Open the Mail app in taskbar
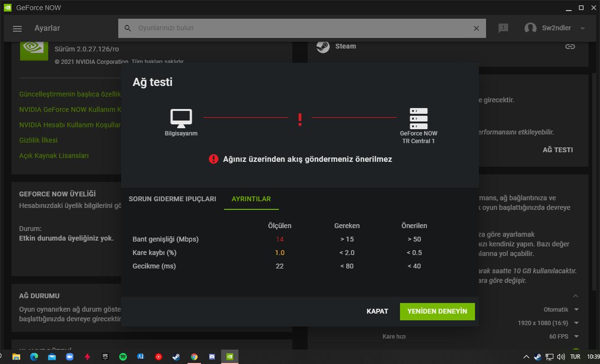The width and height of the screenshot is (600, 364). point(52,357)
